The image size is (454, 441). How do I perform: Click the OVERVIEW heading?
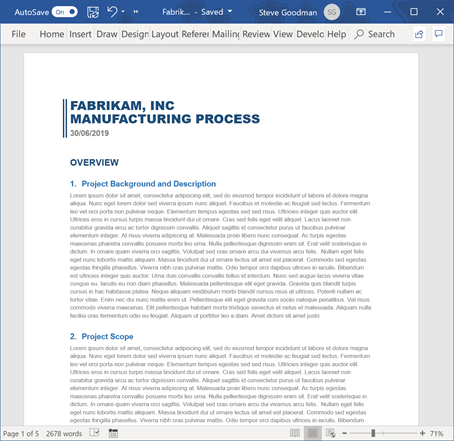click(x=94, y=163)
